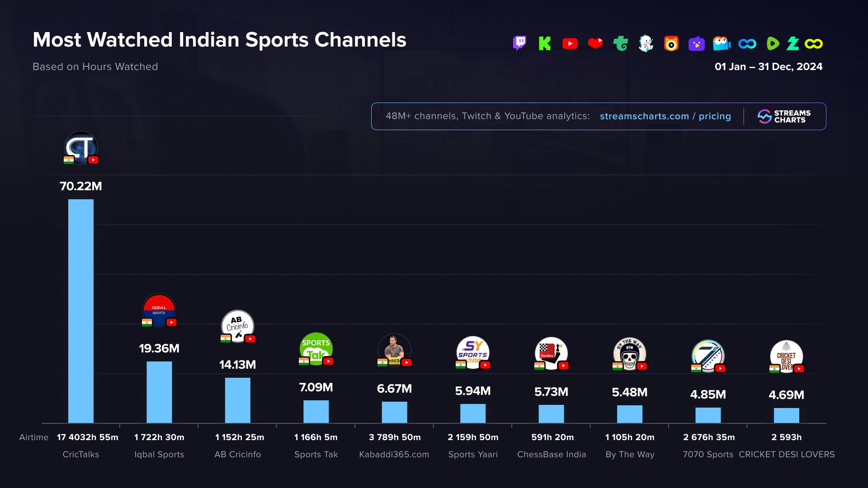The image size is (868, 488).
Task: Select the YouTube platform icon
Action: [x=570, y=43]
